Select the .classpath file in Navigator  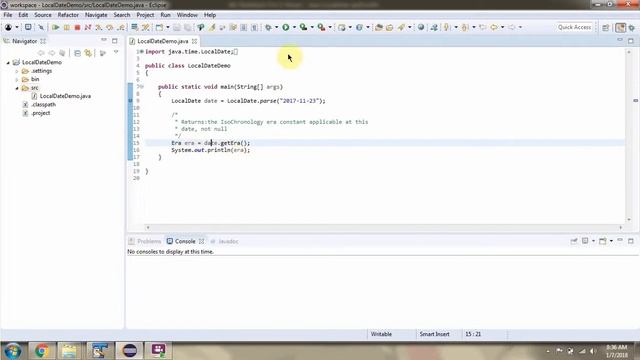tap(43, 105)
